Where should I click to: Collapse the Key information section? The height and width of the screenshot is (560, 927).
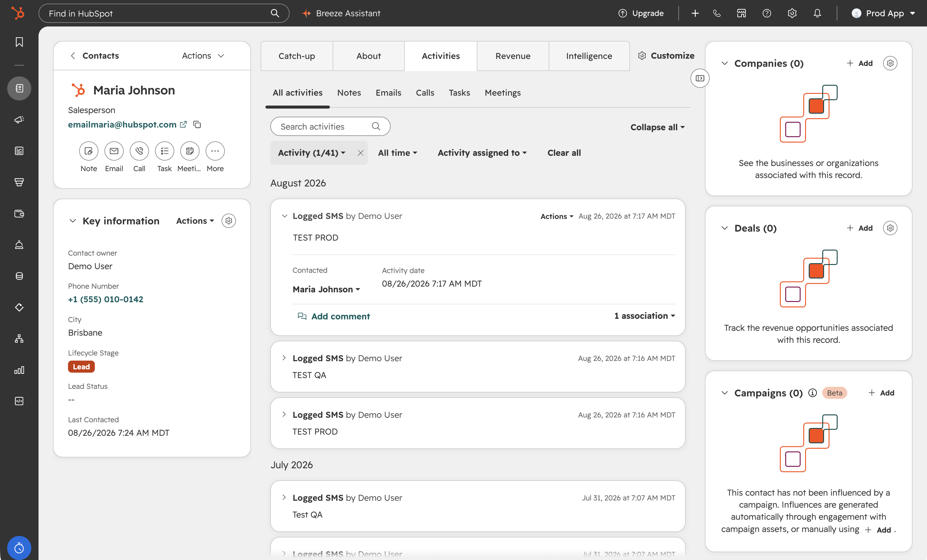73,221
